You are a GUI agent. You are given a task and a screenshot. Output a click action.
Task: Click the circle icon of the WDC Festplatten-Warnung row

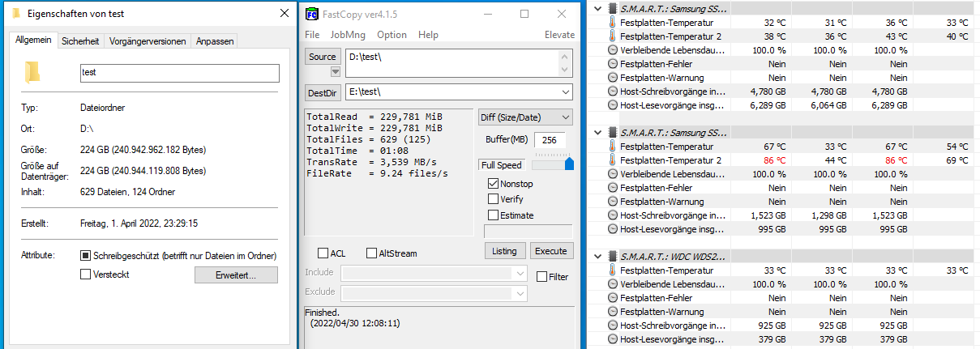click(x=612, y=312)
